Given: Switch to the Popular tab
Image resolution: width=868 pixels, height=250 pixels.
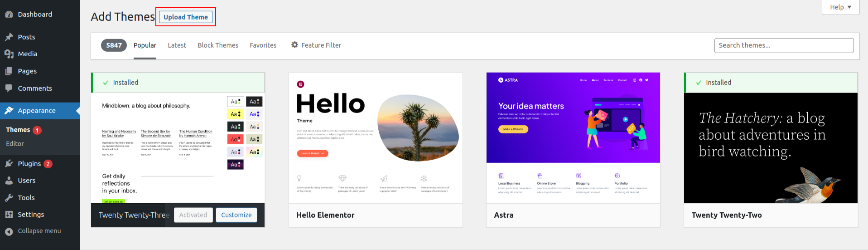Looking at the screenshot, I should (145, 45).
